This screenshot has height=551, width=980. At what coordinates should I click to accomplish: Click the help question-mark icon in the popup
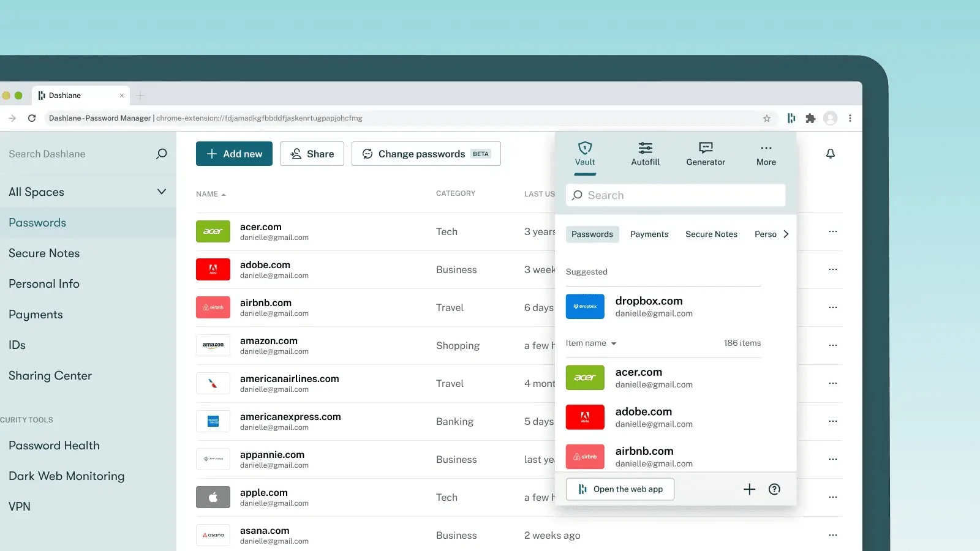(x=774, y=489)
